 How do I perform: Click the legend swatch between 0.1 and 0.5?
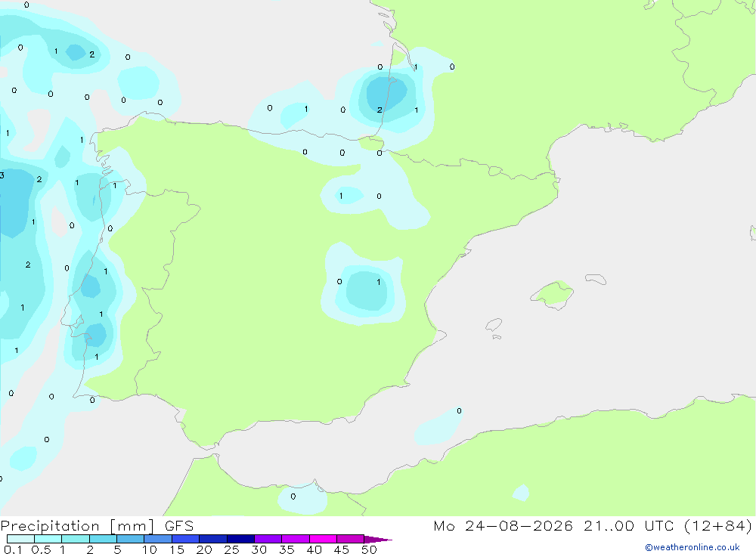point(20,539)
